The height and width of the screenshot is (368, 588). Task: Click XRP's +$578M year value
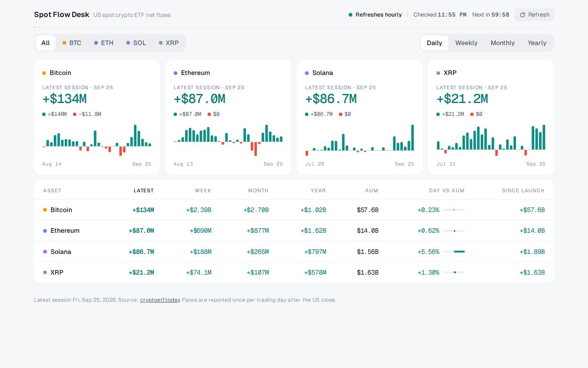click(315, 272)
